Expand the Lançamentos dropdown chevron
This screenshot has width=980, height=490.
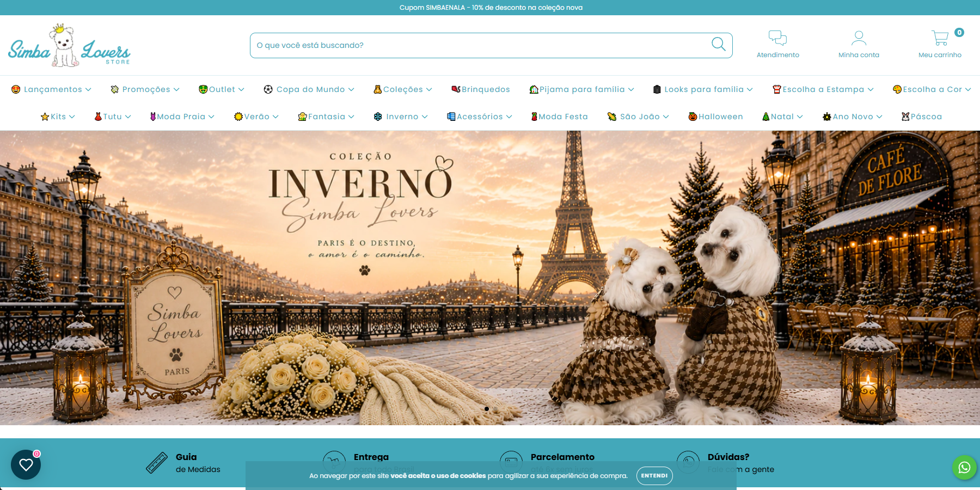[88, 89]
